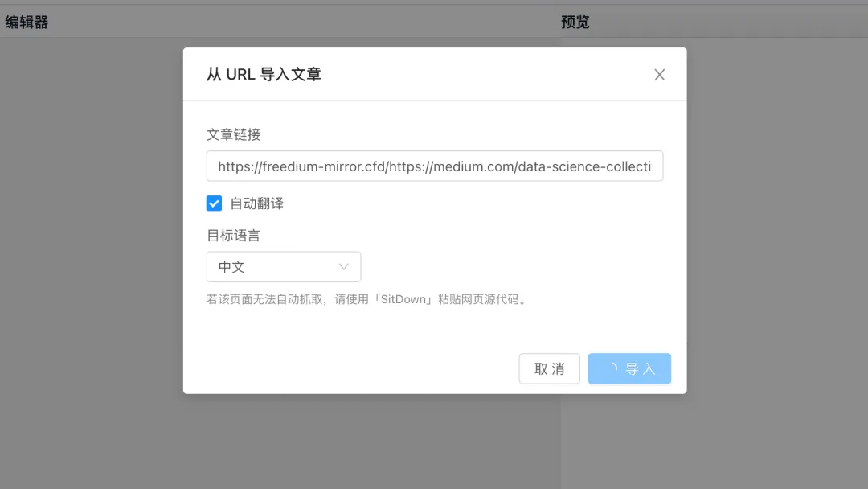Click the SitDown word in the hint text
This screenshot has width=868, height=489.
(403, 300)
